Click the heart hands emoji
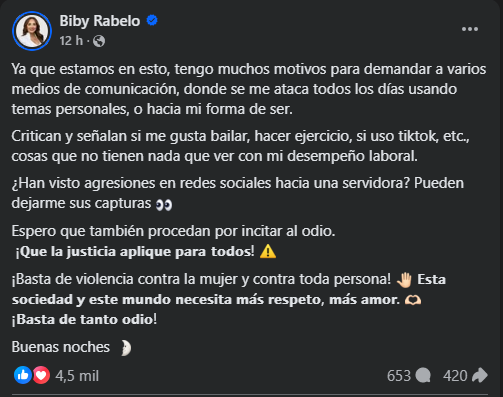This screenshot has width=503, height=397. [413, 300]
